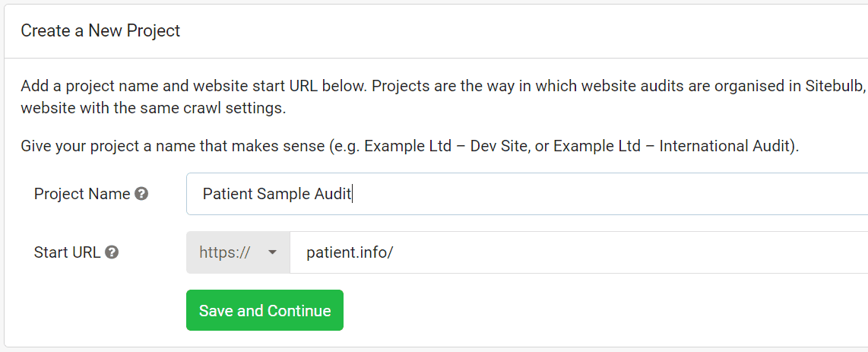Open the Start URL help tooltip icon
Screen dimensions: 868x352
[x=112, y=252]
